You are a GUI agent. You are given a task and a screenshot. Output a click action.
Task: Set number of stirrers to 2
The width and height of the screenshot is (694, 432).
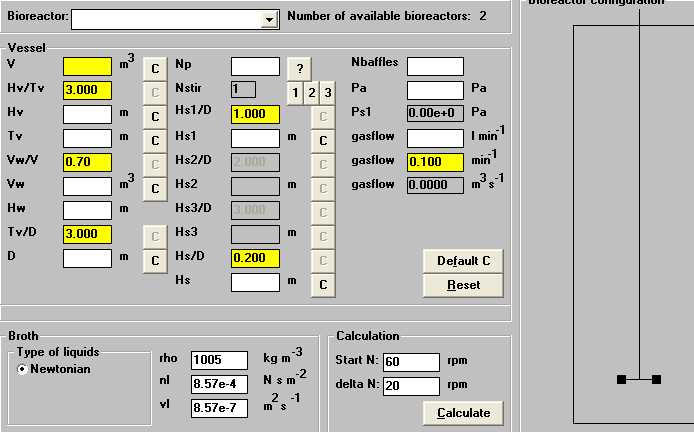click(x=312, y=93)
